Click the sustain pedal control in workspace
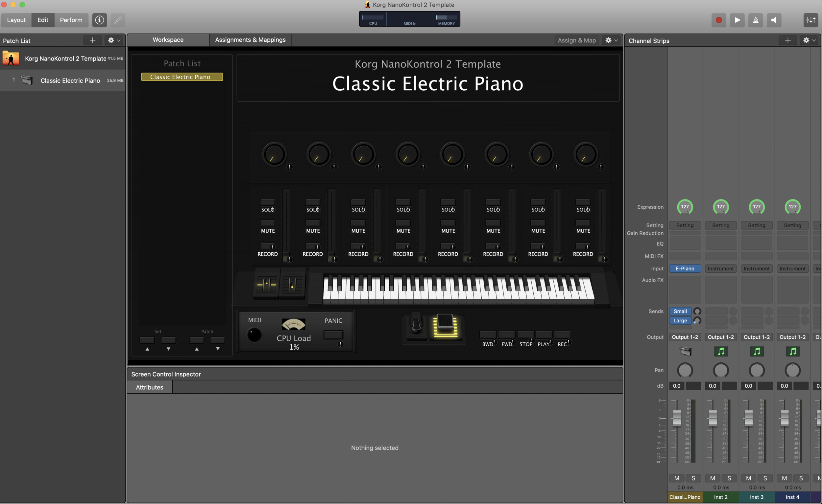The image size is (822, 504). [416, 325]
